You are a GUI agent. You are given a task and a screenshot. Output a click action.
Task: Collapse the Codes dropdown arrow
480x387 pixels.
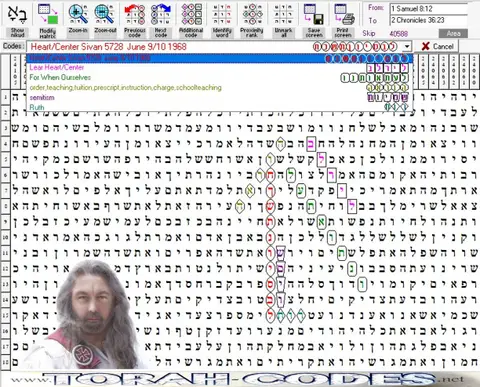point(407,47)
